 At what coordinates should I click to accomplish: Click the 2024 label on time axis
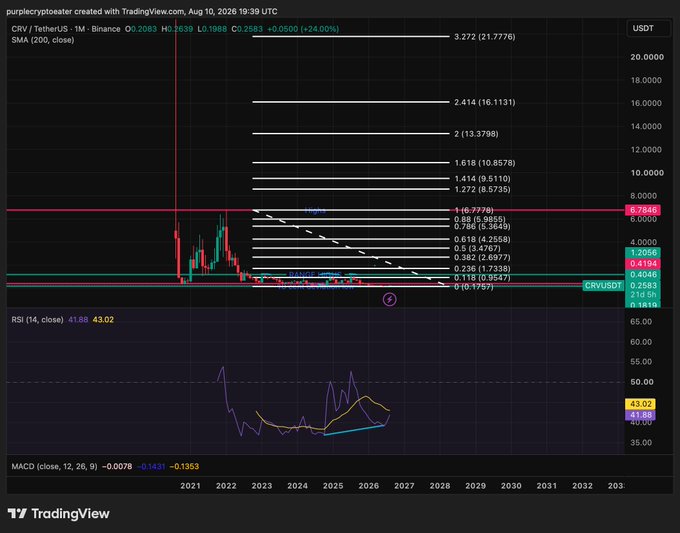tap(298, 486)
